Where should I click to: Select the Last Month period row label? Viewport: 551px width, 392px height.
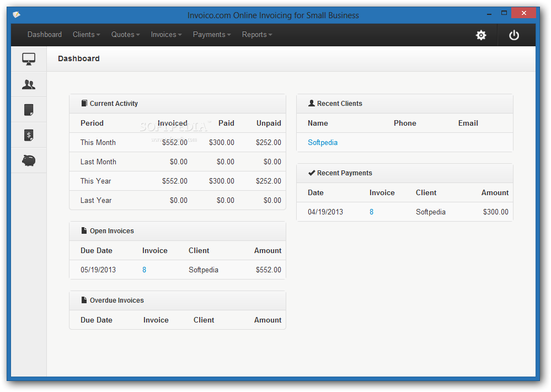click(x=98, y=162)
